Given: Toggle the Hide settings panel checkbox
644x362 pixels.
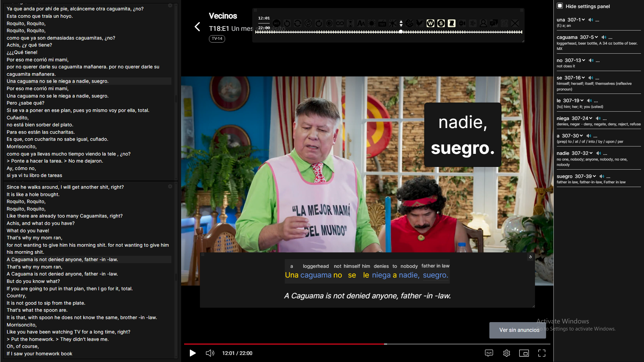Looking at the screenshot, I should pyautogui.click(x=560, y=6).
